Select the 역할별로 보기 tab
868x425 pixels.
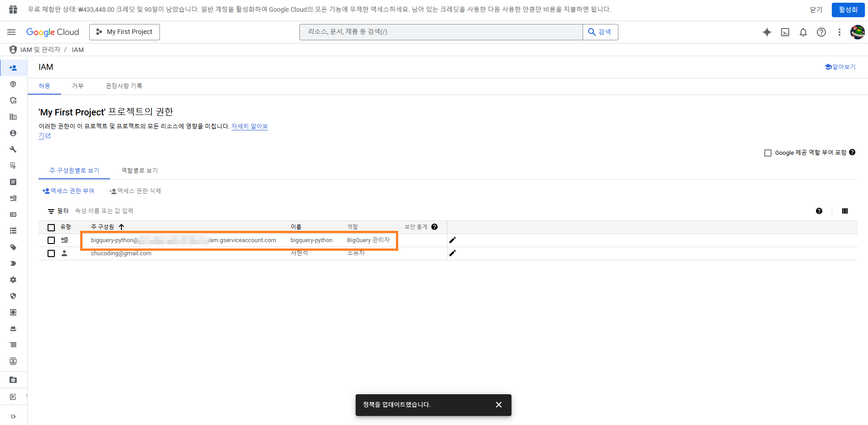click(x=140, y=171)
